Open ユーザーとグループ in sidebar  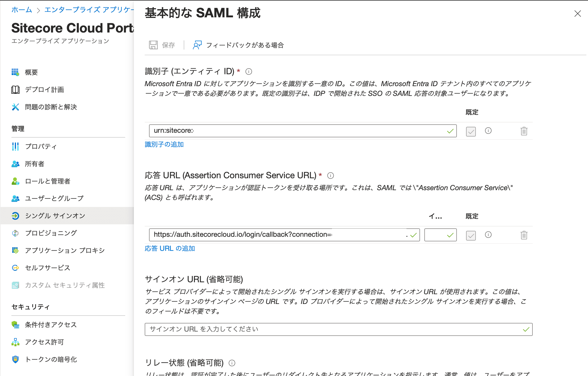54,198
